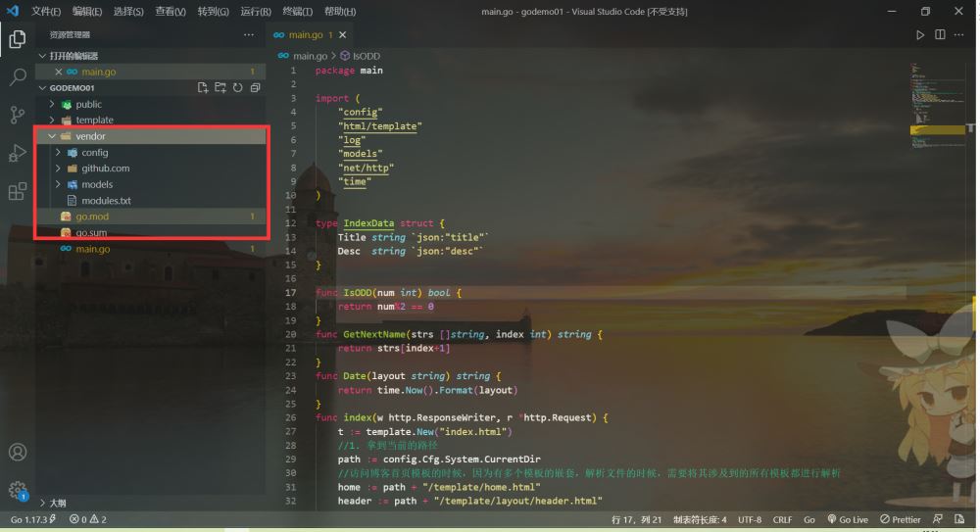Open go.sum file in explorer
The height and width of the screenshot is (532, 980).
tap(91, 232)
